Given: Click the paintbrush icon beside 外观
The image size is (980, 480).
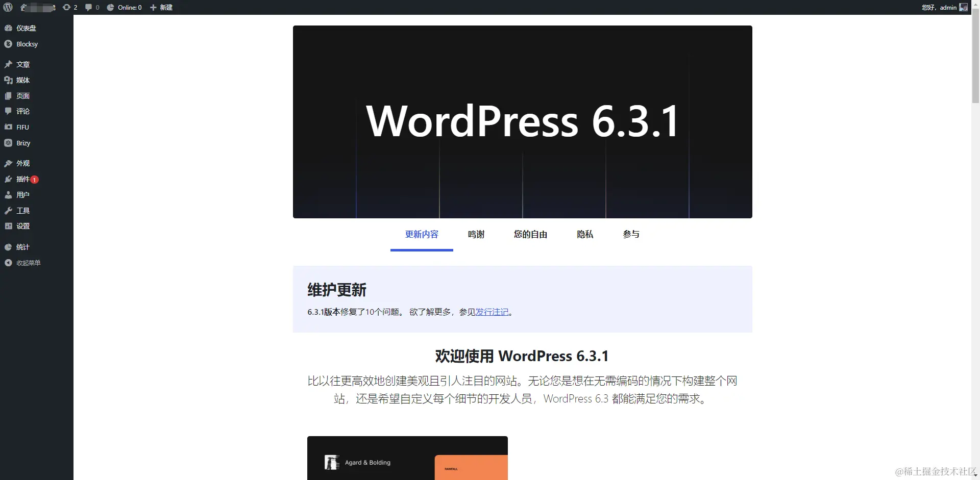Looking at the screenshot, I should click(8, 163).
